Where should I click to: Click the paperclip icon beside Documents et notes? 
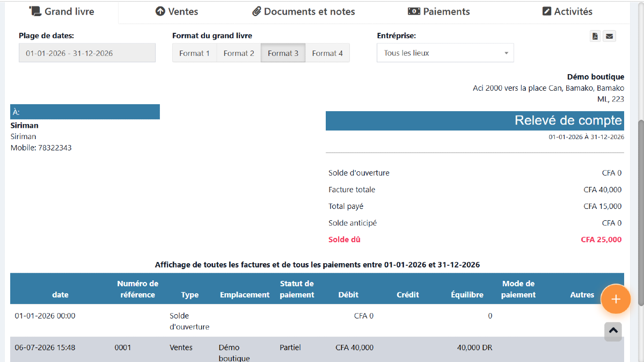tap(257, 11)
